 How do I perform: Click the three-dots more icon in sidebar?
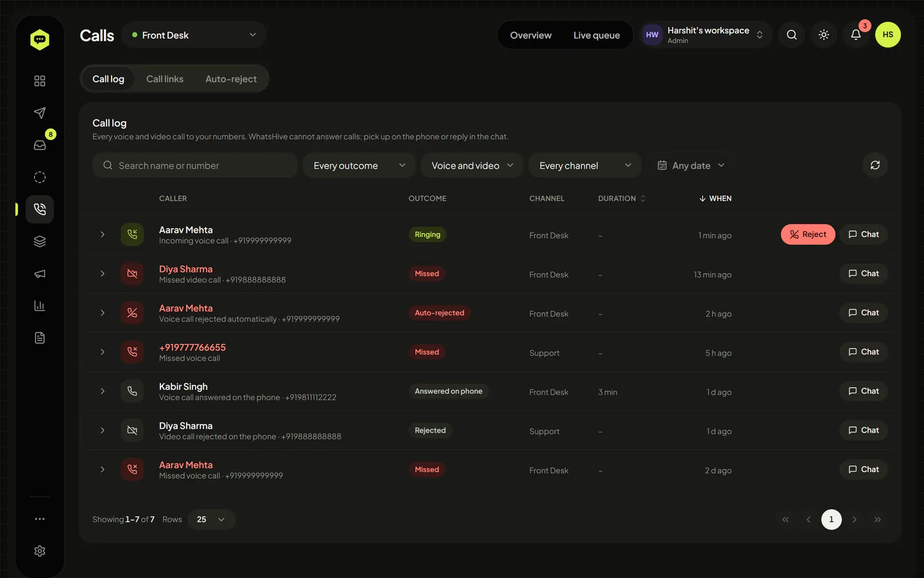tap(39, 519)
